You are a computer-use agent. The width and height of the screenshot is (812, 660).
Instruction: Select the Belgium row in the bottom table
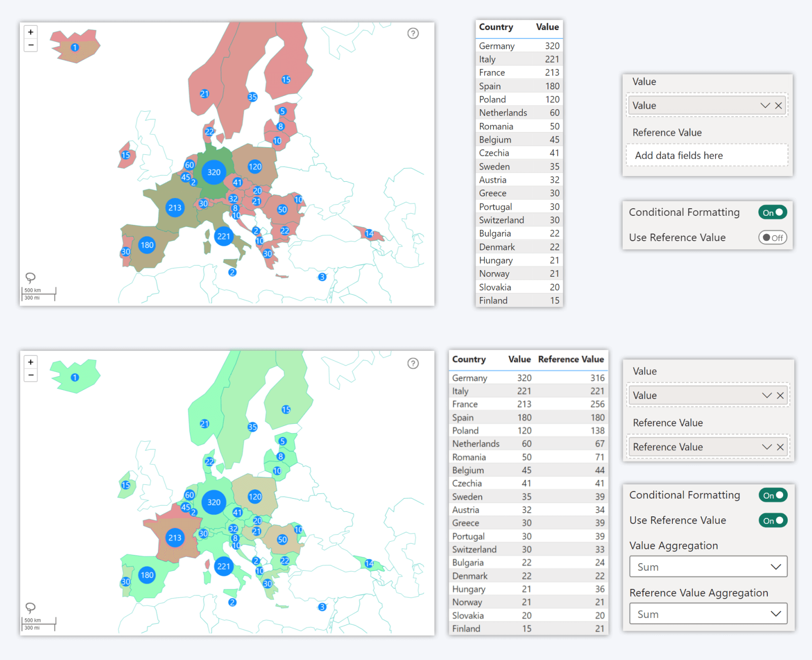tap(528, 470)
